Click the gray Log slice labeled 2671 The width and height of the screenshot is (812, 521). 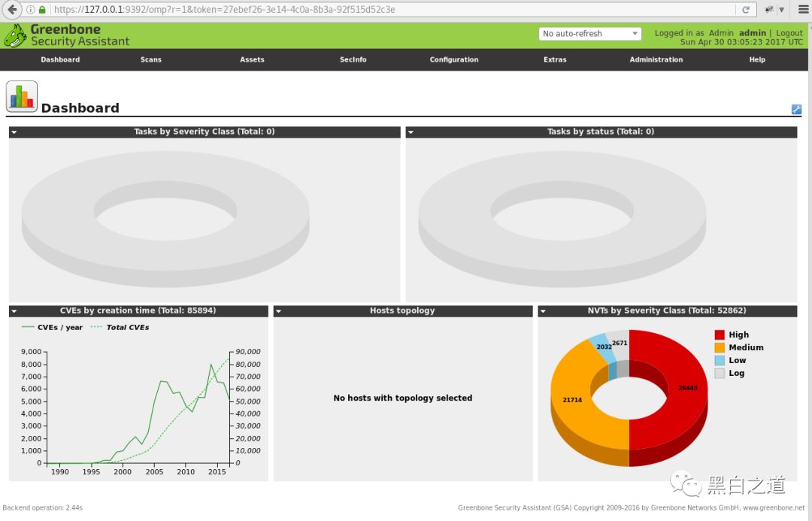[620, 342]
